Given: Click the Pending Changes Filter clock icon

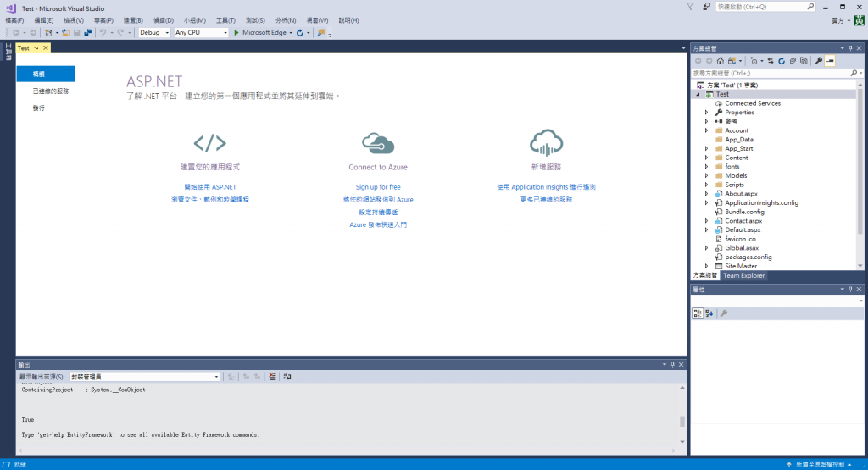Looking at the screenshot, I should point(754,61).
